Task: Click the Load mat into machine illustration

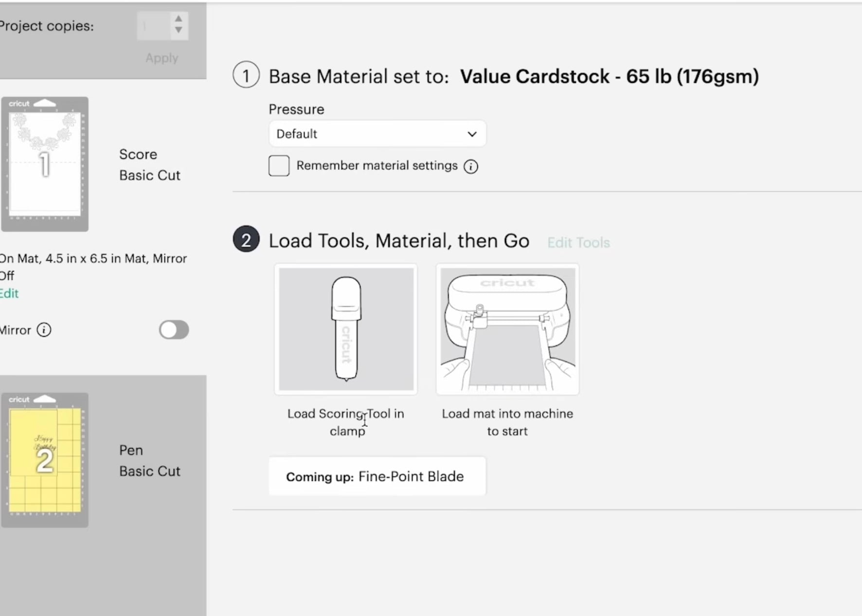Action: pos(507,329)
